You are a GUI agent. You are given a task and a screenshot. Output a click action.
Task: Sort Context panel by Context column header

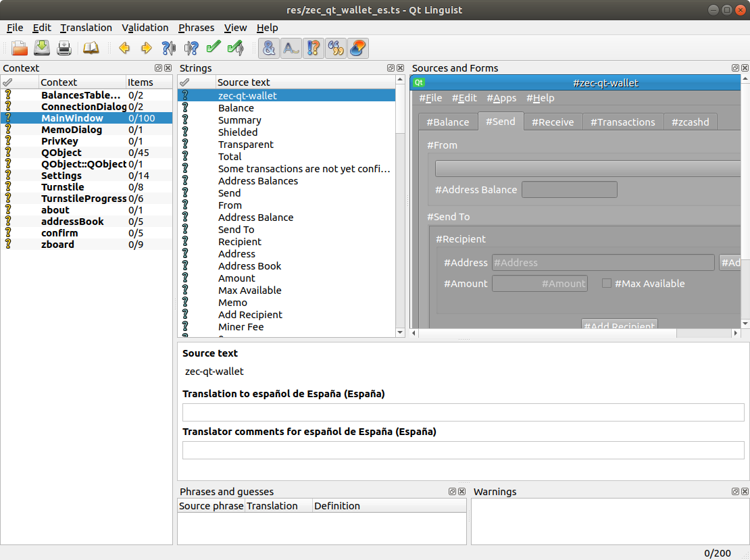coord(82,82)
